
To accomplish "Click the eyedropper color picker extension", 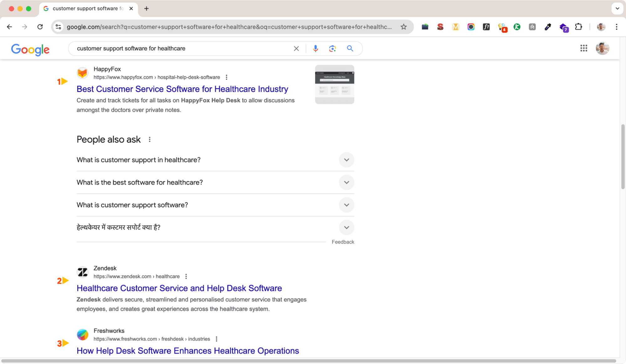I will 548,27.
